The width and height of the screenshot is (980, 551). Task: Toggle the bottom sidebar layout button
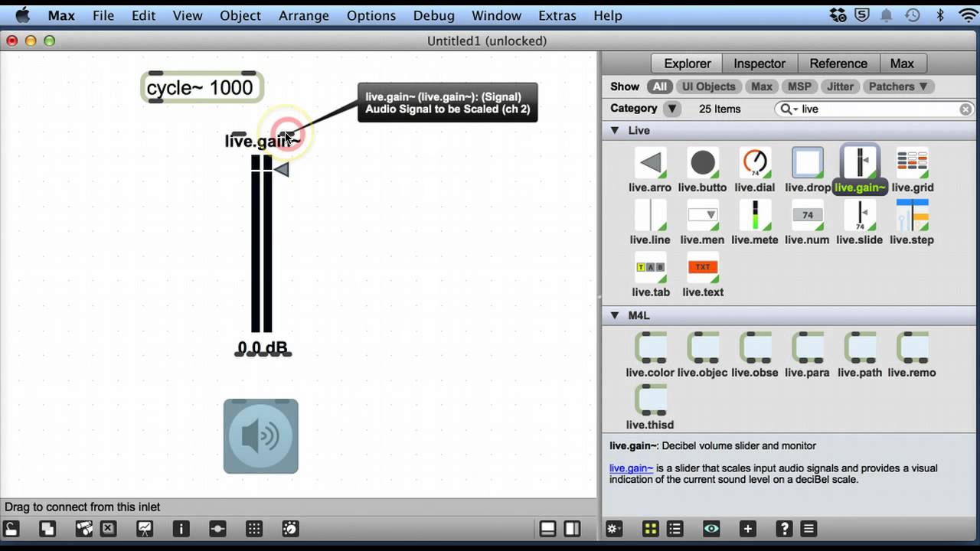tap(547, 528)
